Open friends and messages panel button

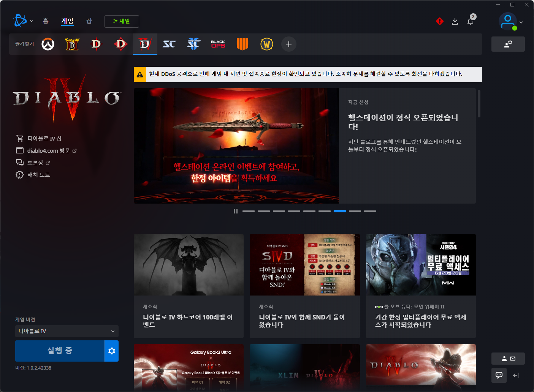508,359
